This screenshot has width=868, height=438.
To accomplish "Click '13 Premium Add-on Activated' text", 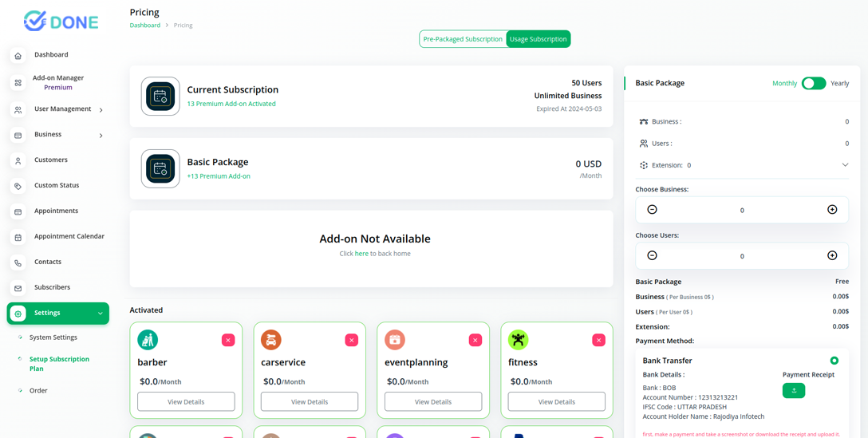I will [231, 104].
